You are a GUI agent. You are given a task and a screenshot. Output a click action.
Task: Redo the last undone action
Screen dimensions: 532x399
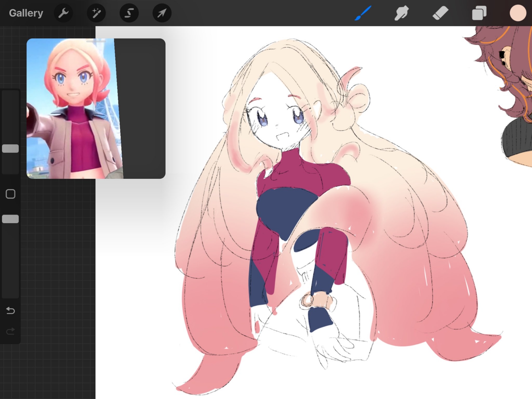coord(10,331)
